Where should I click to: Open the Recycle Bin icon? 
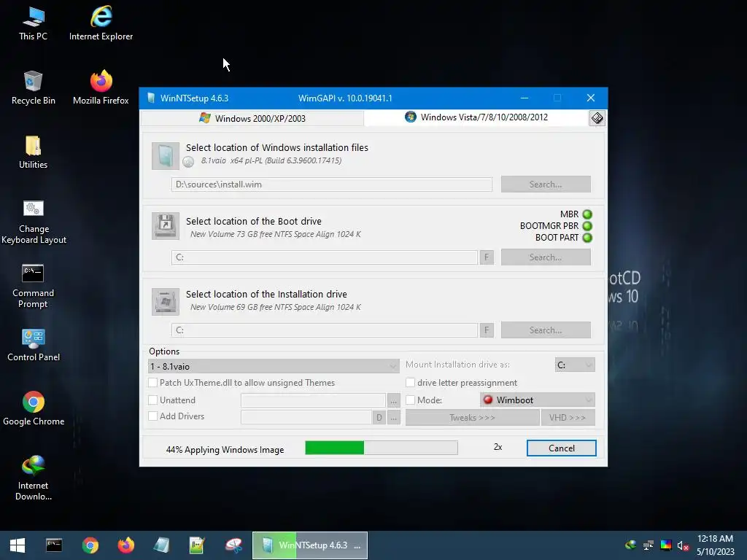pos(33,88)
